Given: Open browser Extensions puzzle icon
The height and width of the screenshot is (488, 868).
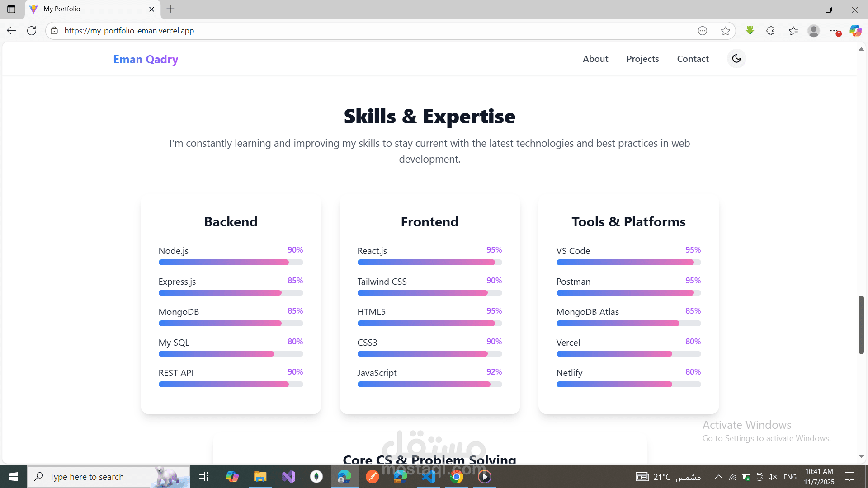Looking at the screenshot, I should [771, 31].
